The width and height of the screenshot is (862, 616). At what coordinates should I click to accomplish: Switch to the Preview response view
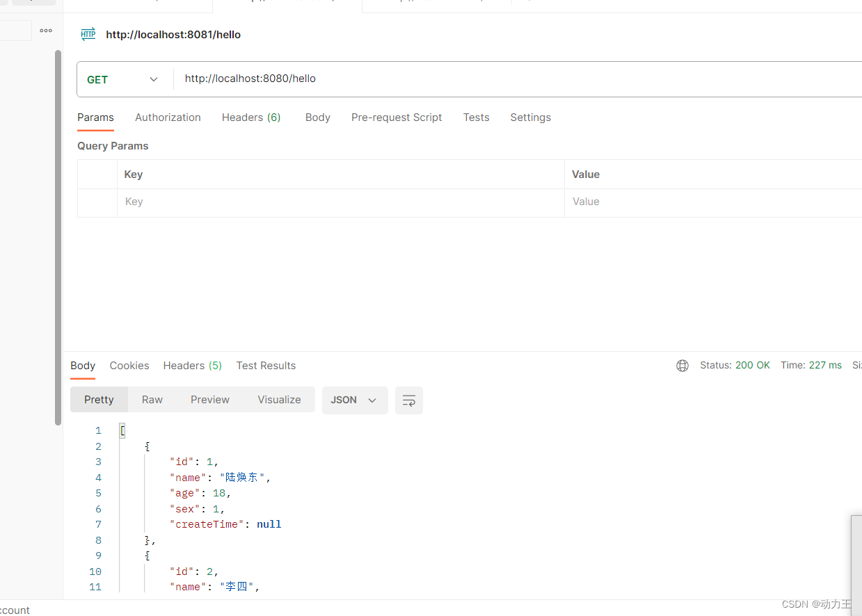tap(209, 400)
